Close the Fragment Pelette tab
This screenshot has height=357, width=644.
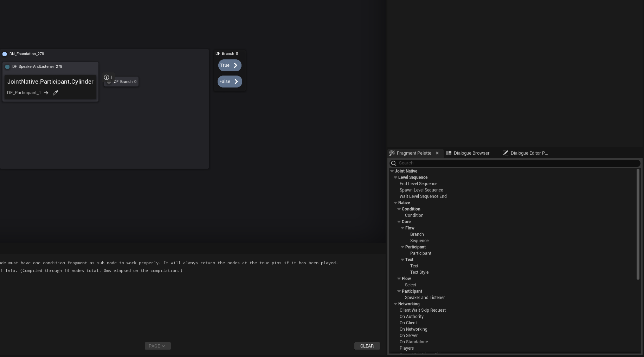pyautogui.click(x=437, y=153)
